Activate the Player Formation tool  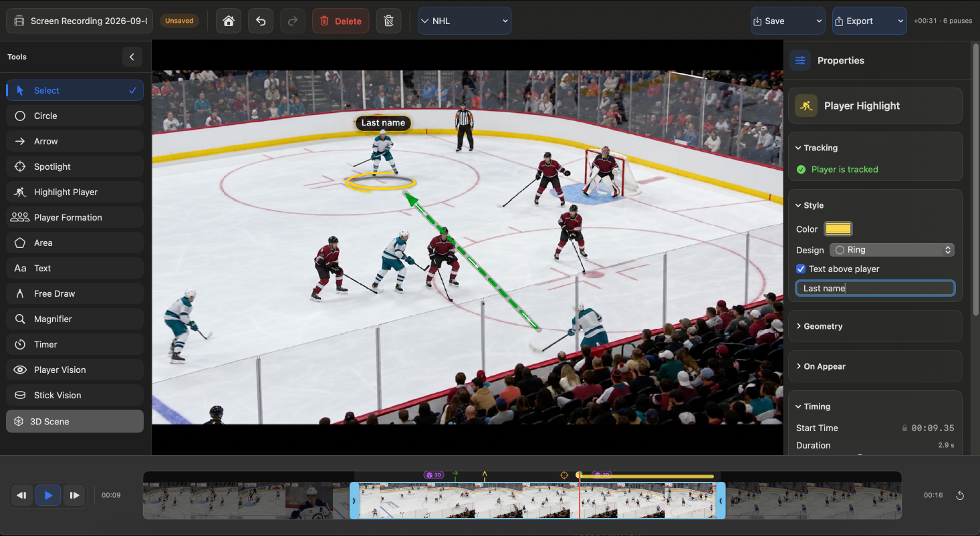(75, 217)
